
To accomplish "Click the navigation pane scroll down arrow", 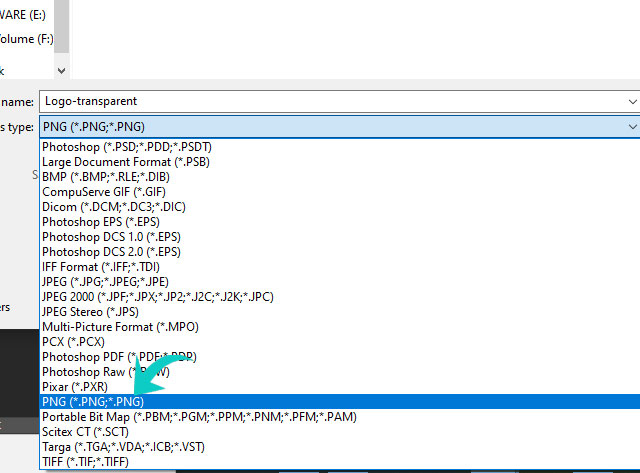I will pyautogui.click(x=62, y=71).
